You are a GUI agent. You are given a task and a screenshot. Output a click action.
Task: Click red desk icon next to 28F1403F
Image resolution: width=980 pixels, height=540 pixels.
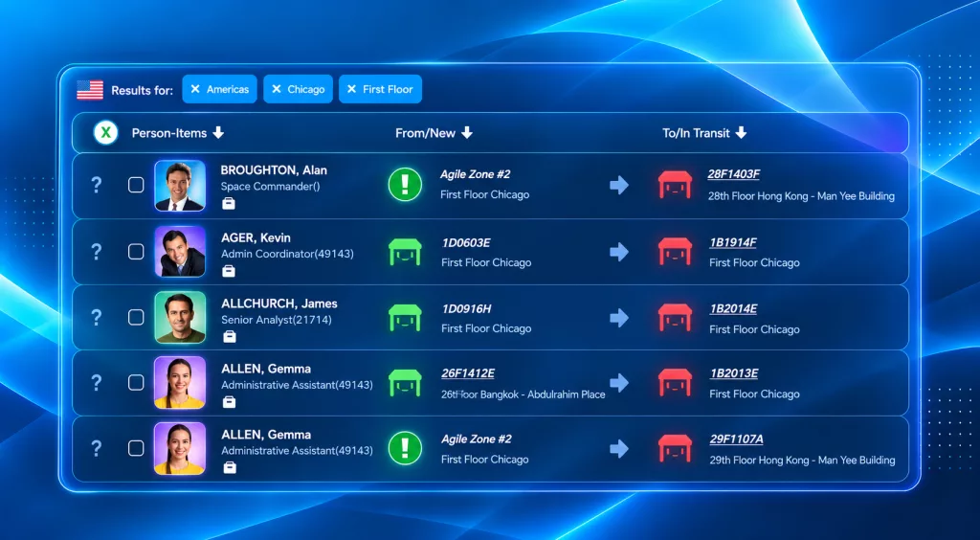675,185
